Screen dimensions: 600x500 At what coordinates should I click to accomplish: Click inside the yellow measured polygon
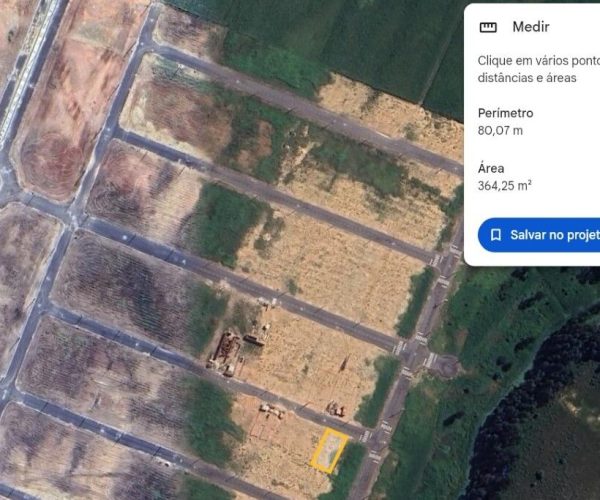(x=329, y=449)
